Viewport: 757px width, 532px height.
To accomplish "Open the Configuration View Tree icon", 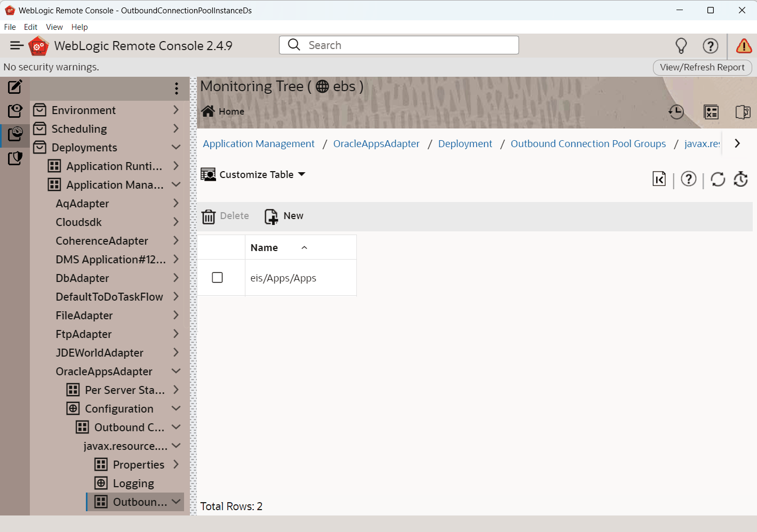I will point(15,110).
